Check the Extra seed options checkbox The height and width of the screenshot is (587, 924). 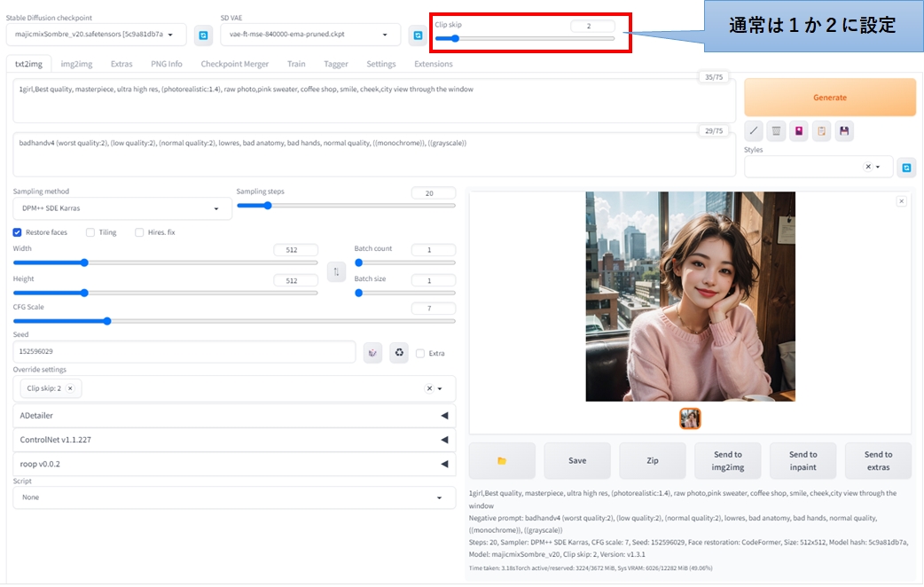(419, 352)
